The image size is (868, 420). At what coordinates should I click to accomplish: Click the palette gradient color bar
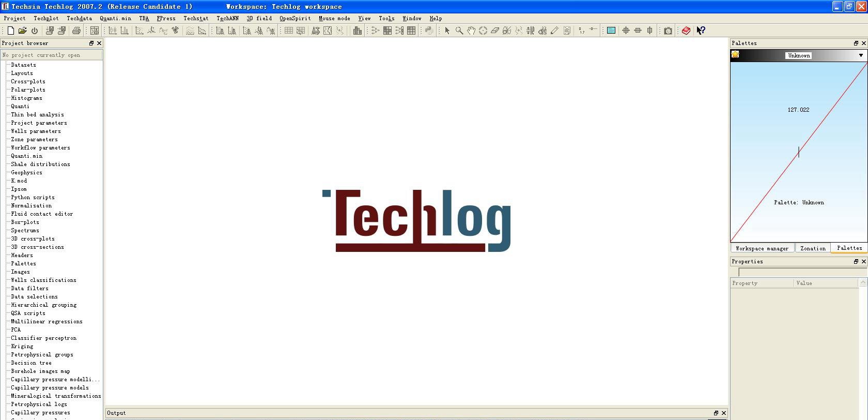798,55
